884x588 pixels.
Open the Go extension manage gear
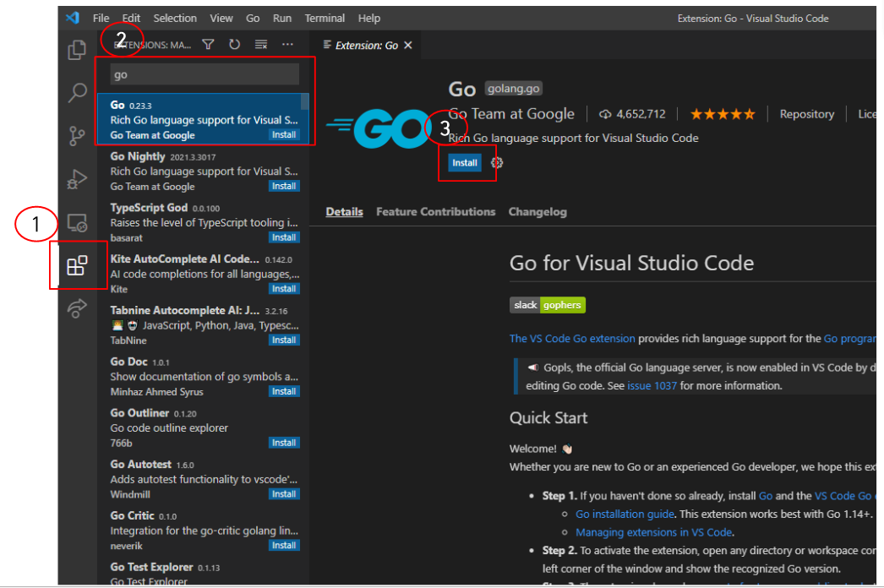[497, 163]
